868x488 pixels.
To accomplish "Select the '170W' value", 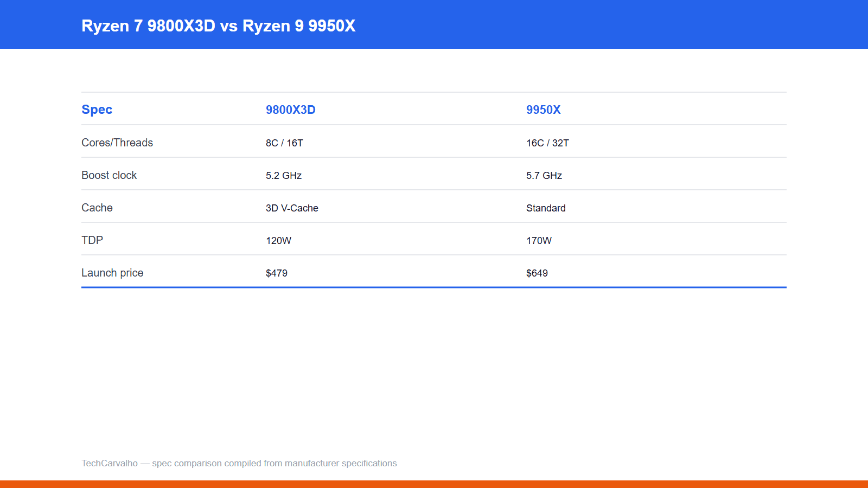I will tap(539, 241).
